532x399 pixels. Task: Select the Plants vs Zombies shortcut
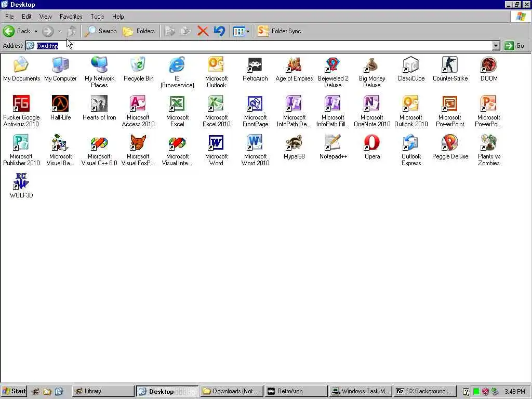[489, 150]
